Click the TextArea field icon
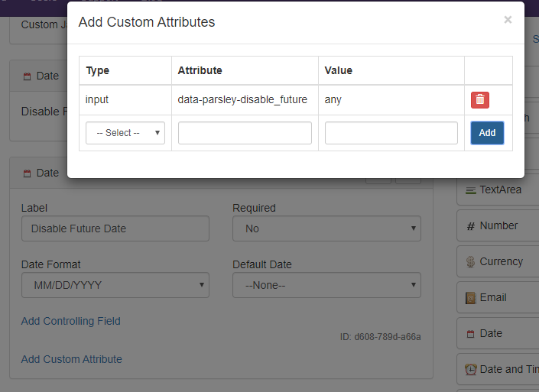539x392 pixels. tap(471, 190)
